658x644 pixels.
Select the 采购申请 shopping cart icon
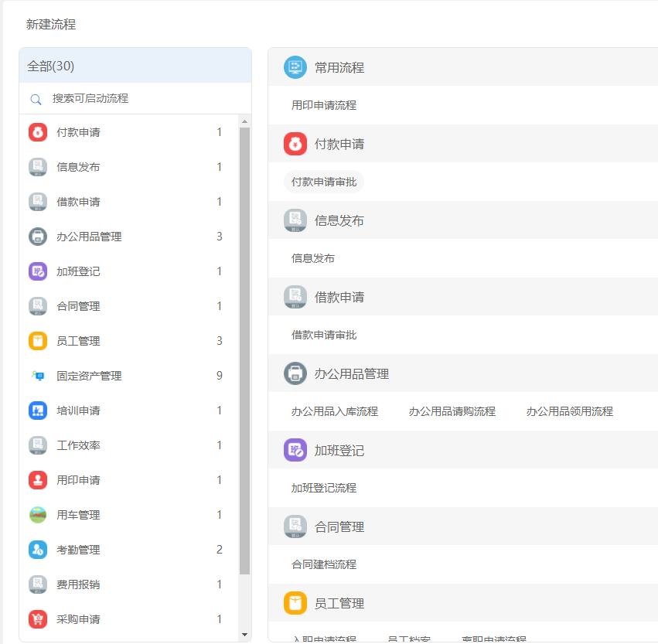pos(37,618)
